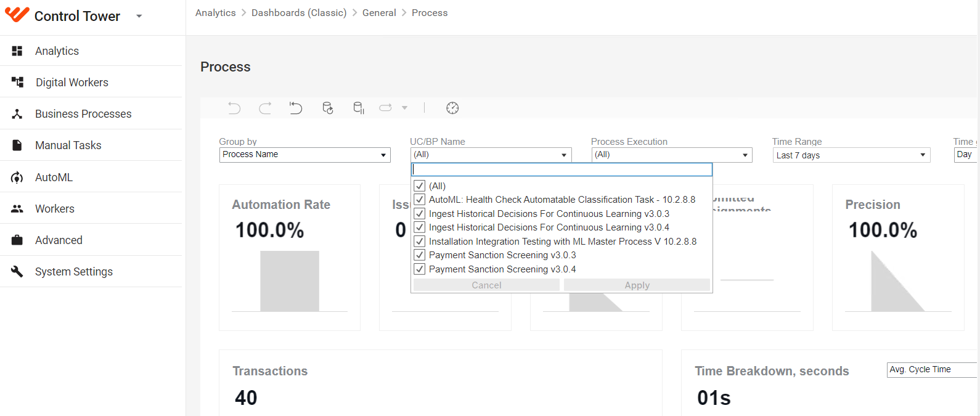Click the Control Tower logo icon
980x416 pixels.
click(x=17, y=15)
